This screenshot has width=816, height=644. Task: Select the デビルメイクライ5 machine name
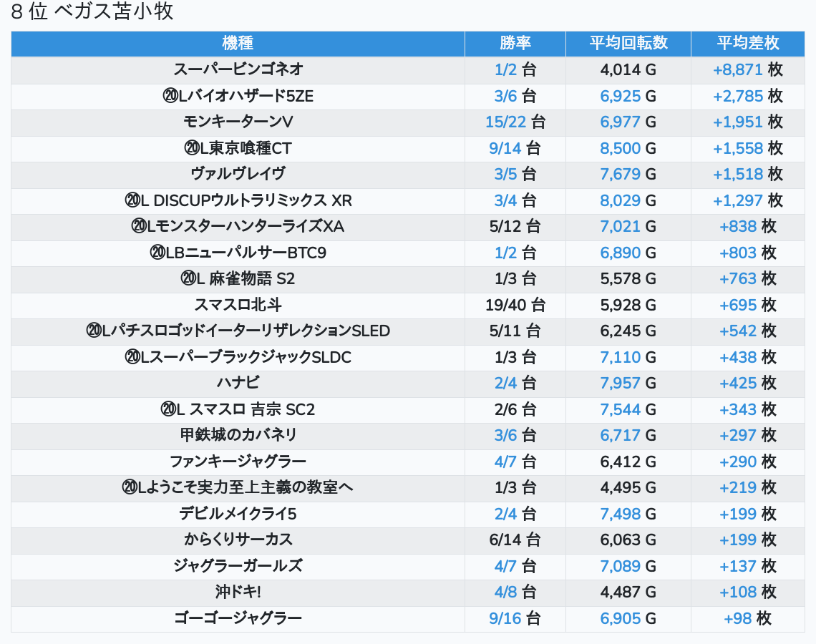pos(238,514)
